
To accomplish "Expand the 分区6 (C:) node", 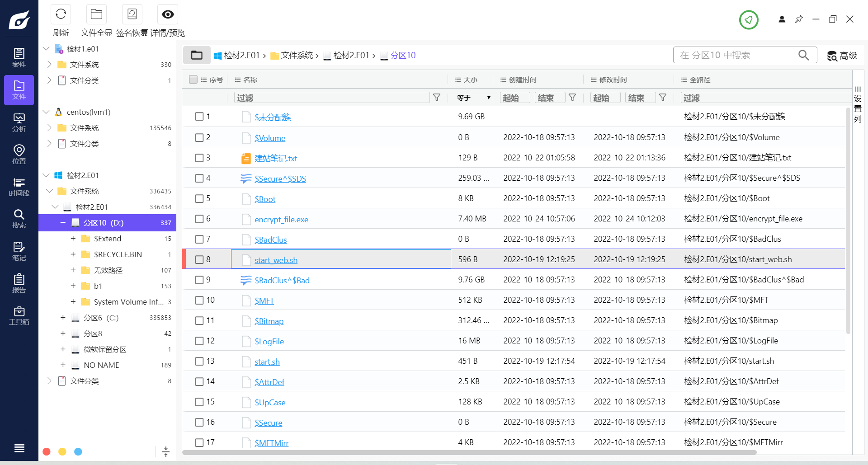I will 63,318.
